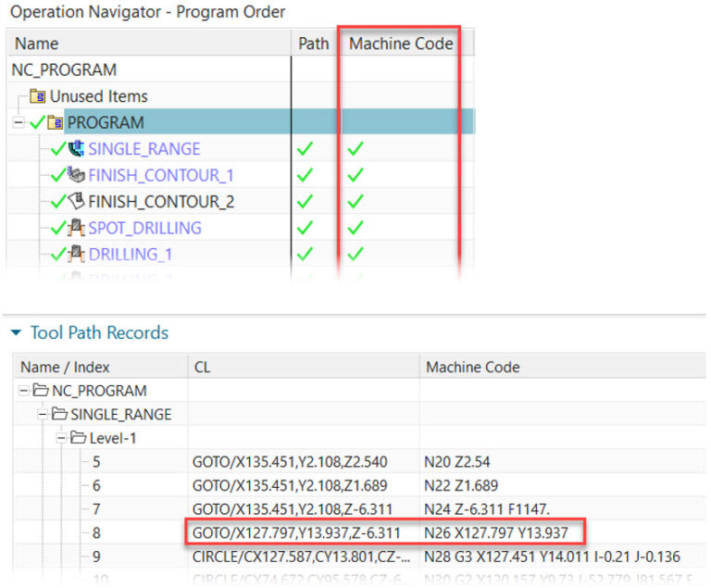Screen dimensions: 711x588
Task: Click the PROGRAM group folder icon
Action: pos(56,122)
